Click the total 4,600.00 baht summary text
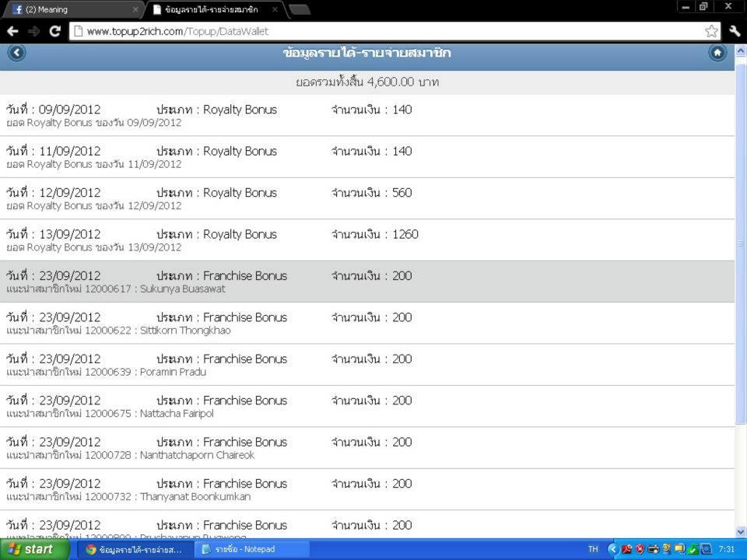Image resolution: width=747 pixels, height=560 pixels. [x=367, y=82]
